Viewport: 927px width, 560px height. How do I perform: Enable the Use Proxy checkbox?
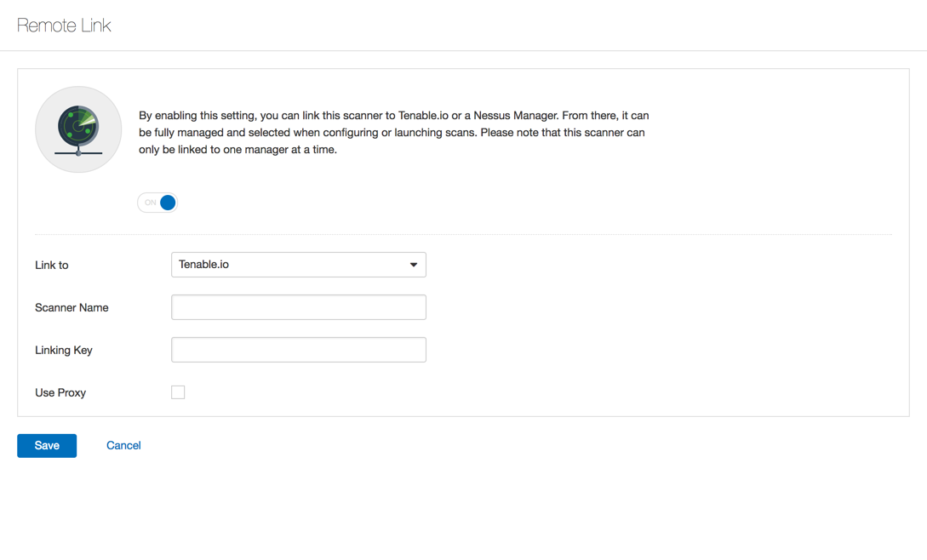[x=178, y=392]
